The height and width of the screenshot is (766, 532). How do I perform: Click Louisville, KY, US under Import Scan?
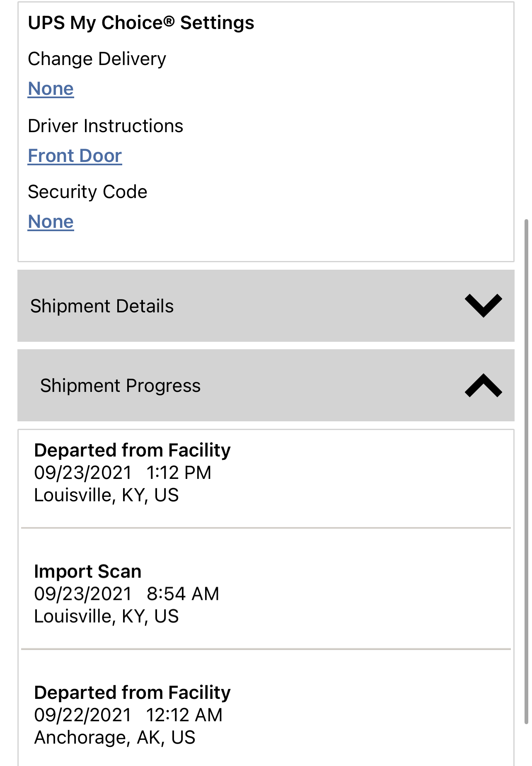coord(106,616)
